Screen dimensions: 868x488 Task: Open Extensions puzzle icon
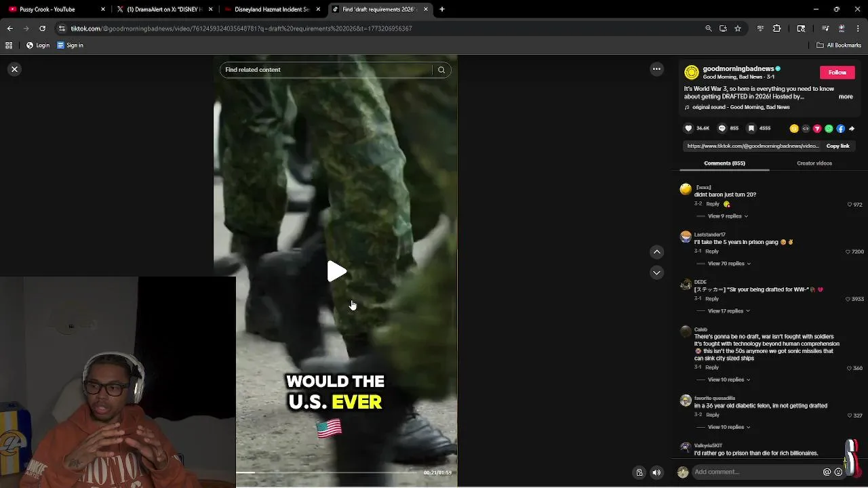777,28
